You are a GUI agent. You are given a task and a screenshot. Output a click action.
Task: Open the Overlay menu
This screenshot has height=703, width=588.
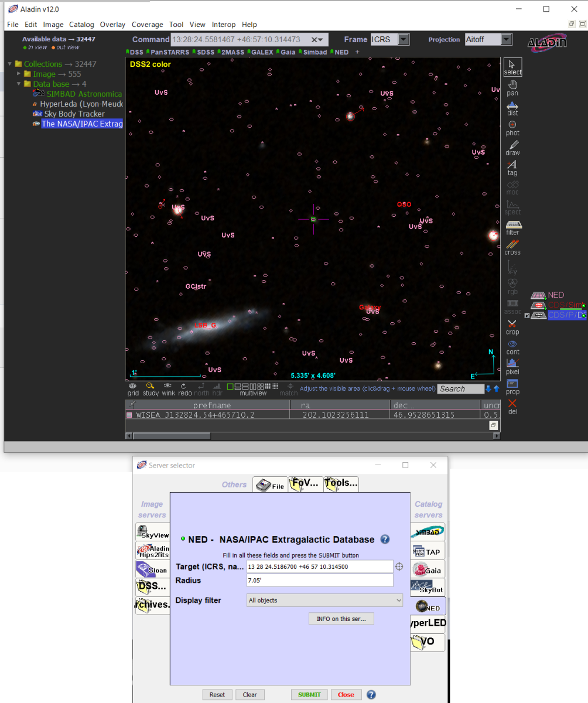[x=112, y=25]
